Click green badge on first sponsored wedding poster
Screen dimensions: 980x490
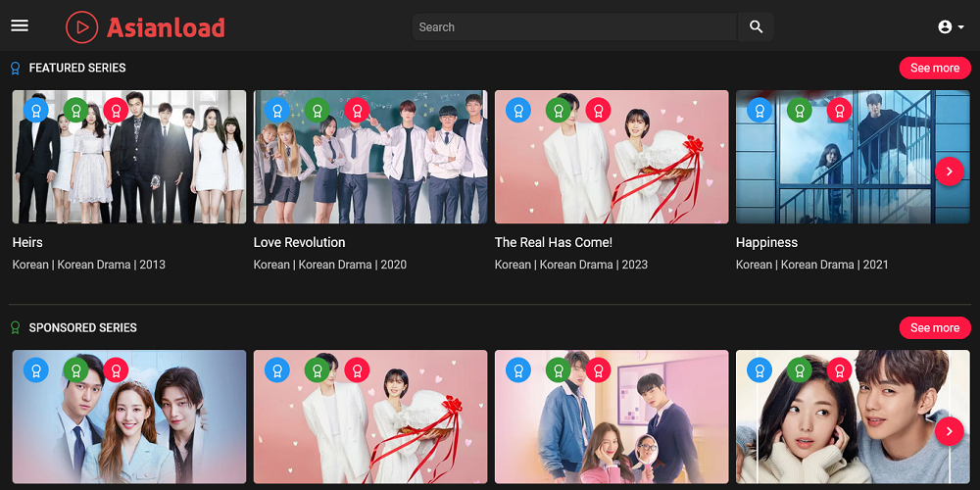(x=76, y=370)
